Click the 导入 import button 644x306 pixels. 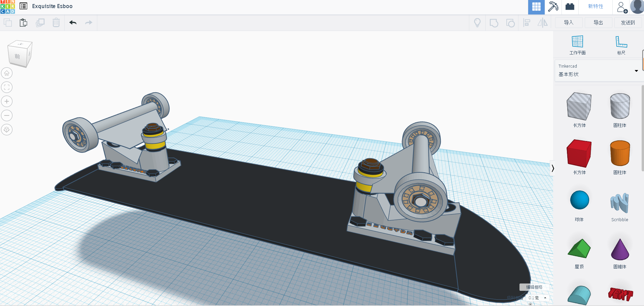569,23
